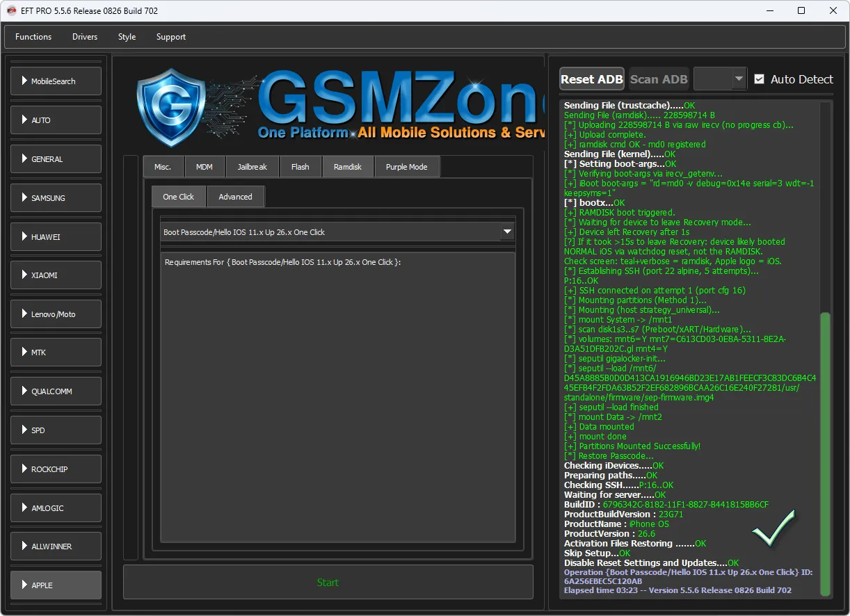Viewport: 850px width, 616px height.
Task: Open the ROCKCHIP sidebar section
Action: tap(56, 469)
